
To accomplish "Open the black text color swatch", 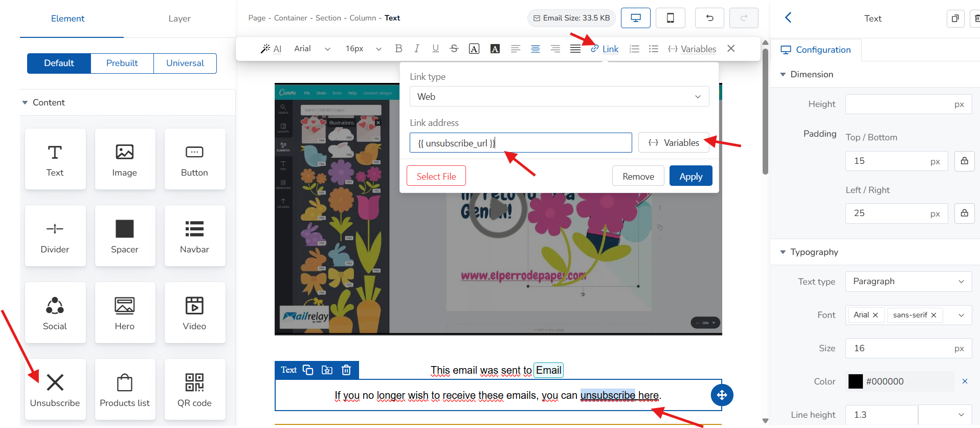I will [856, 381].
